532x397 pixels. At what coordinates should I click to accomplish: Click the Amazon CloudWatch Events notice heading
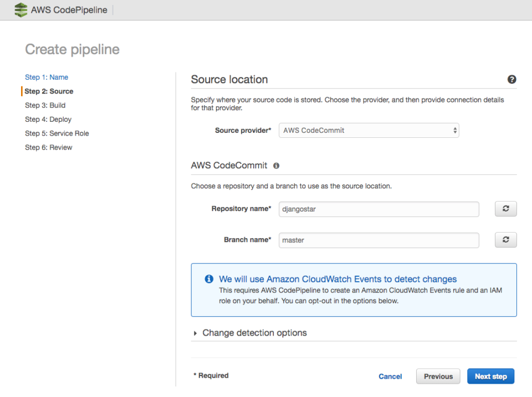tap(337, 279)
